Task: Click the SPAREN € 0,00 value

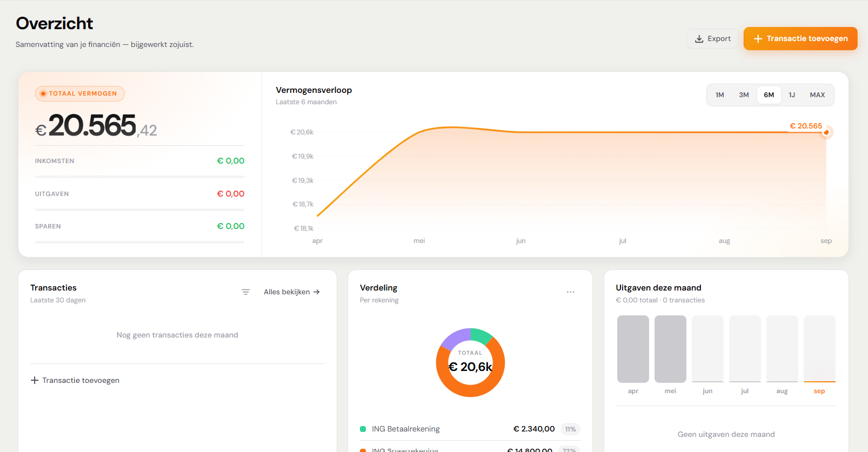Action: [231, 226]
